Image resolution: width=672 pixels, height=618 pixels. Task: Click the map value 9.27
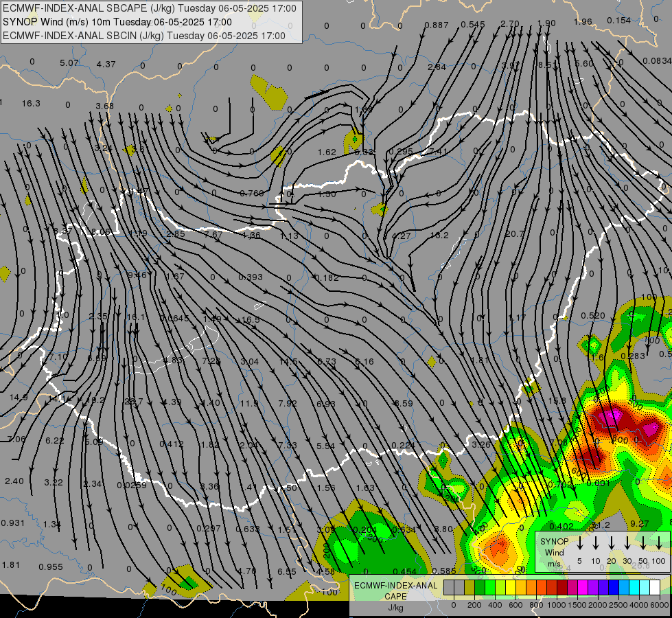[640, 523]
